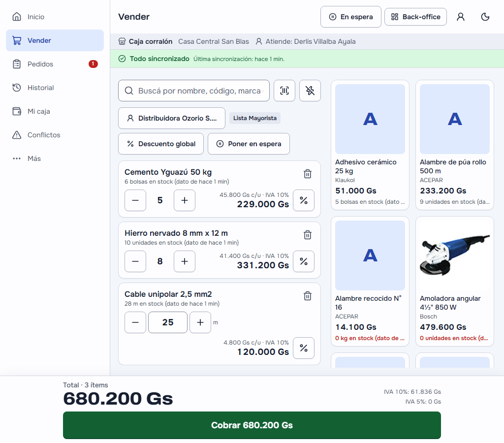Open Pedidos section
504x443 pixels.
pyautogui.click(x=55, y=64)
